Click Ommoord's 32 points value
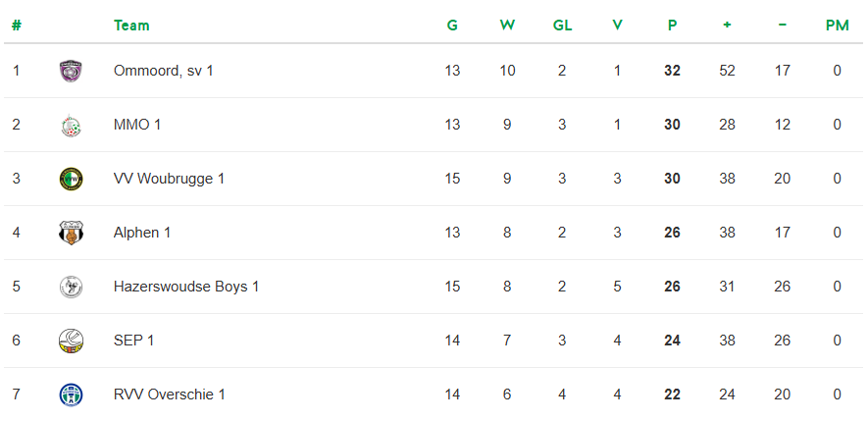Viewport: 868px width, 421px height. [x=672, y=71]
